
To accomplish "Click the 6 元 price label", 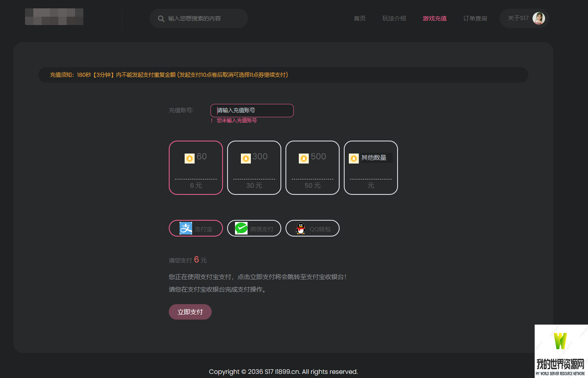I will click(x=196, y=186).
